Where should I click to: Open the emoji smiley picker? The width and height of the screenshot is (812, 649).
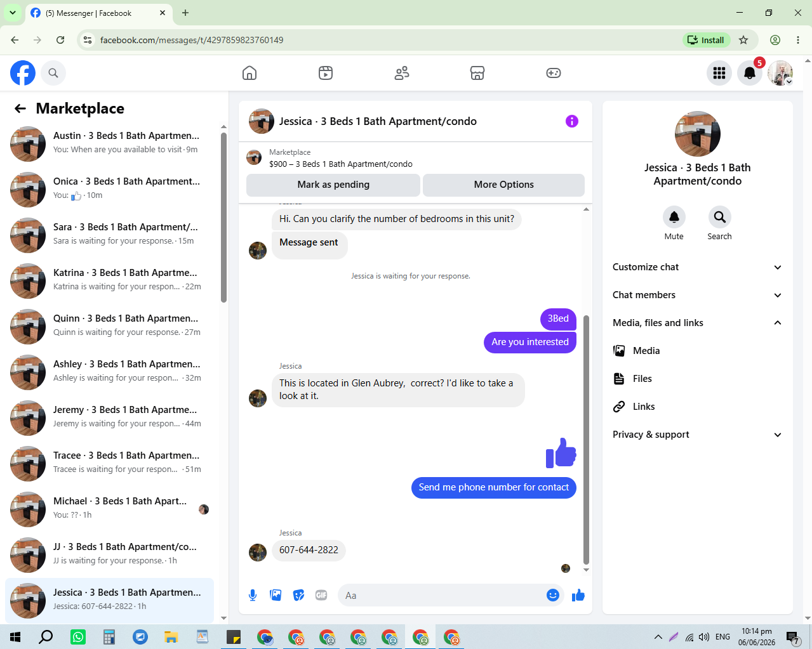tap(553, 595)
